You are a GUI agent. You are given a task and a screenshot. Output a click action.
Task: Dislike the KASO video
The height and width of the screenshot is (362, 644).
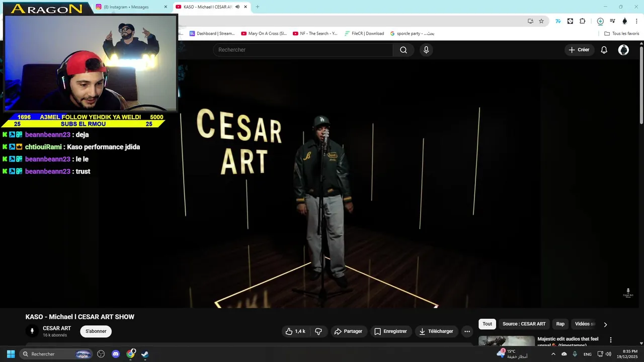coord(318,331)
